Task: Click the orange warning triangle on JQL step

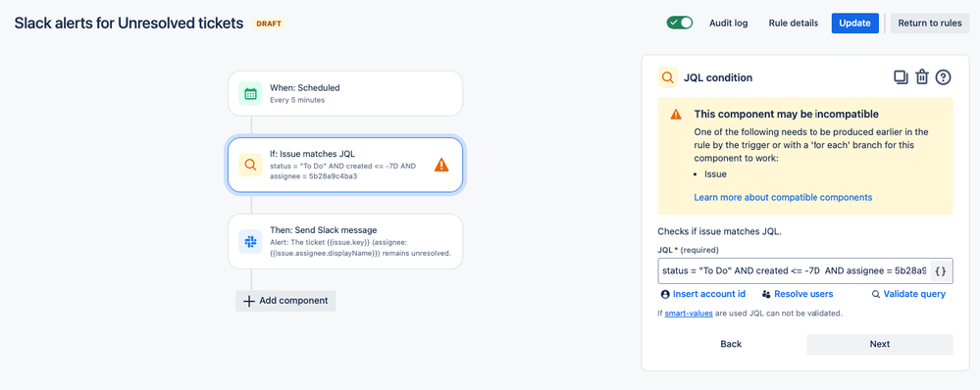Action: coord(441,165)
